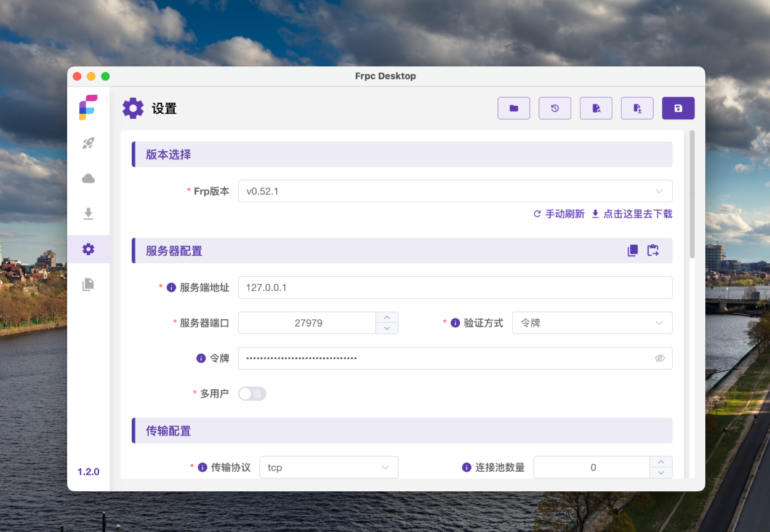Show the 令牌 token with eye icon
This screenshot has height=532, width=770.
click(x=660, y=358)
